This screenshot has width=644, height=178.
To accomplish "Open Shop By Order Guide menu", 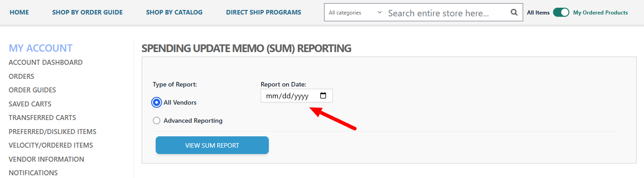I will (x=87, y=12).
